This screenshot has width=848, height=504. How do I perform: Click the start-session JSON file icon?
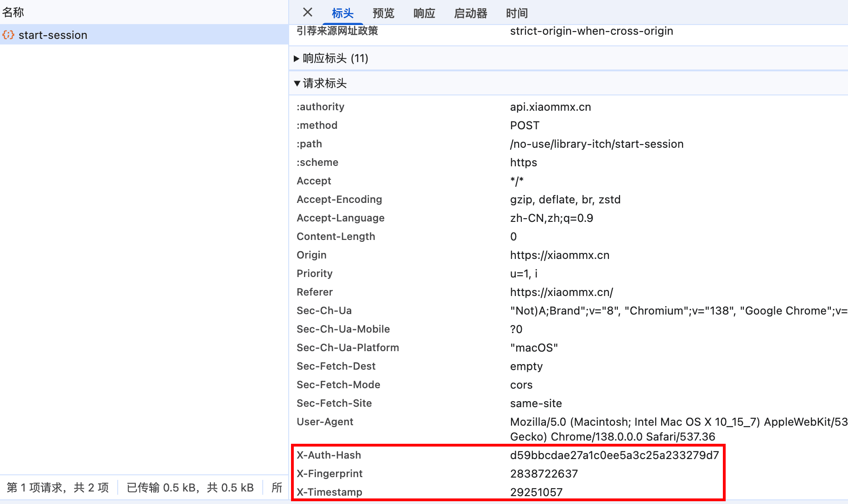point(8,35)
